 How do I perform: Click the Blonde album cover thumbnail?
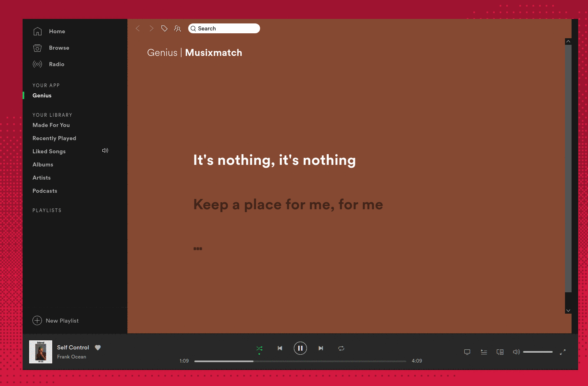[41, 352]
